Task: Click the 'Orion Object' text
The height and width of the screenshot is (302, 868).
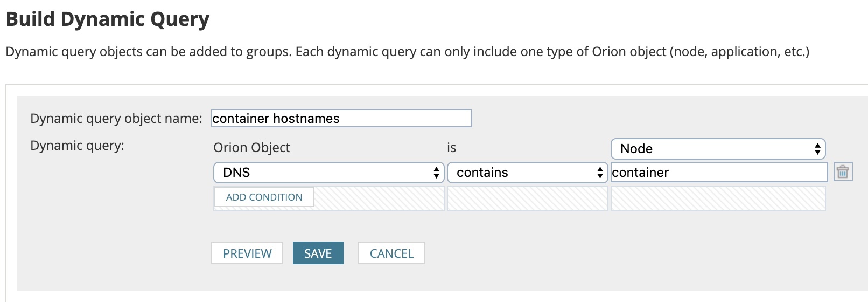Action: 251,148
